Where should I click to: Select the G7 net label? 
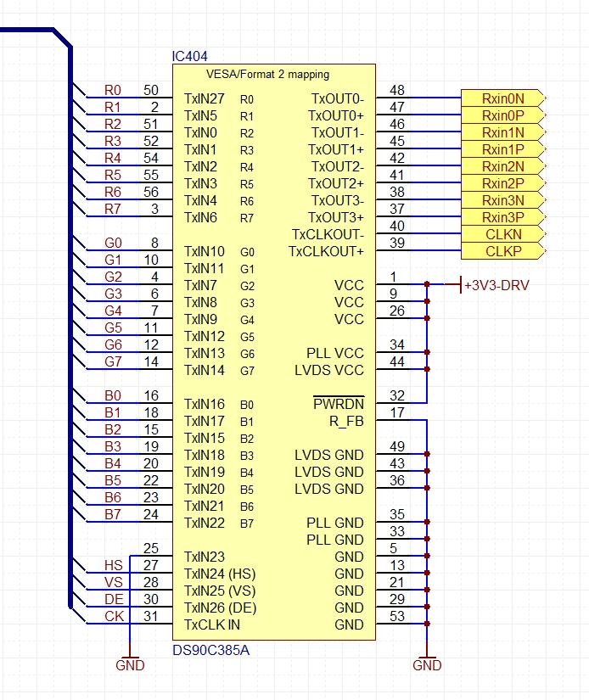(x=113, y=361)
